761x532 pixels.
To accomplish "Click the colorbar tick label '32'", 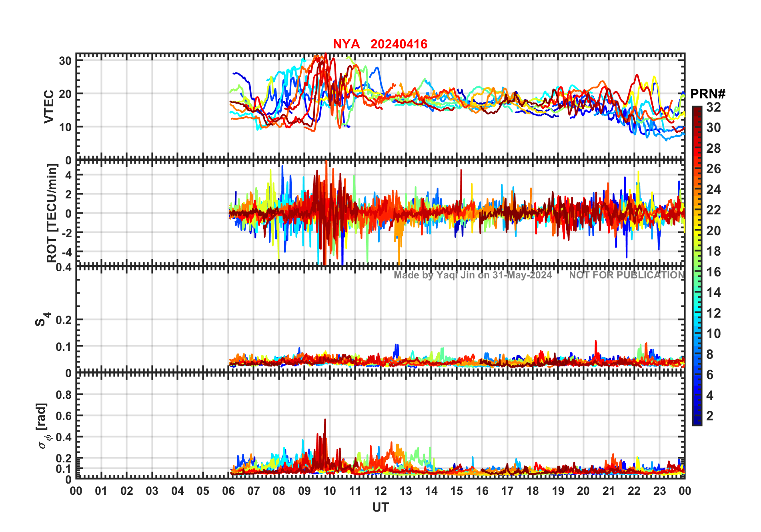I will pyautogui.click(x=713, y=107).
